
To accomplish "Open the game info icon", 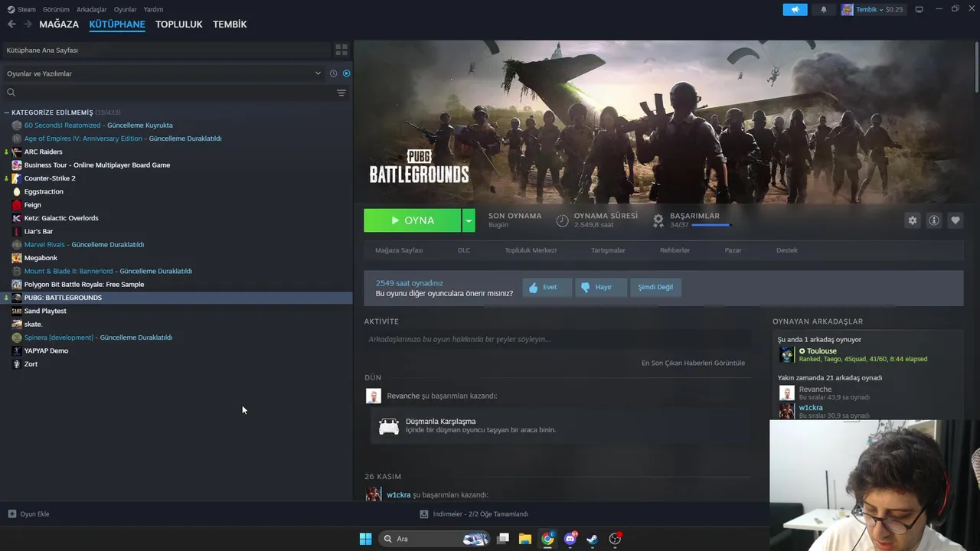I will point(934,220).
